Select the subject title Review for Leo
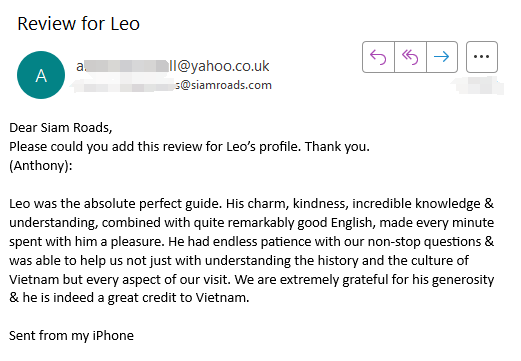The width and height of the screenshot is (521, 361). pos(78,24)
